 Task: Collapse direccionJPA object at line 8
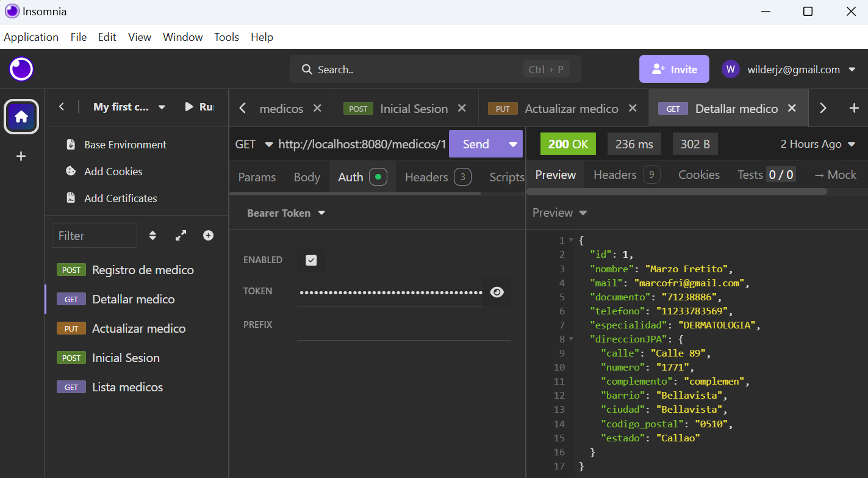[x=571, y=339]
